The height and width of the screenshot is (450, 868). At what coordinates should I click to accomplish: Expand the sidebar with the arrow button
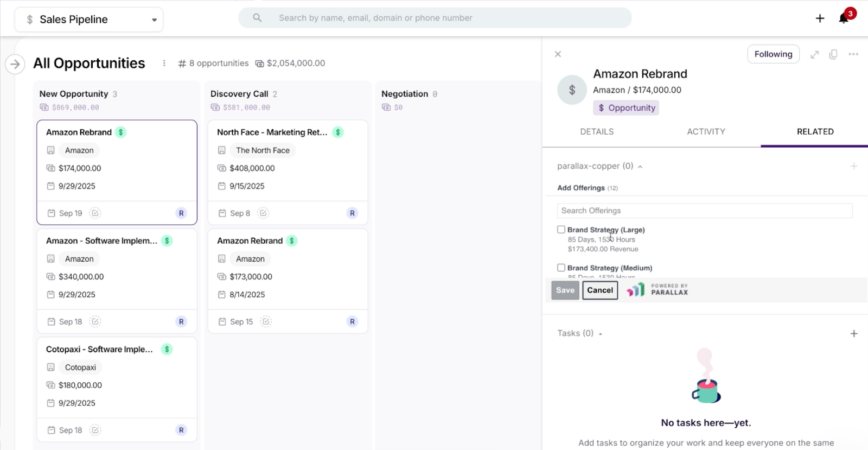coord(15,64)
